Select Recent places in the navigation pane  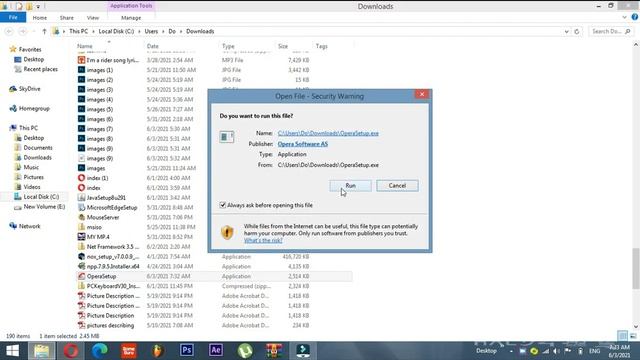point(36,69)
